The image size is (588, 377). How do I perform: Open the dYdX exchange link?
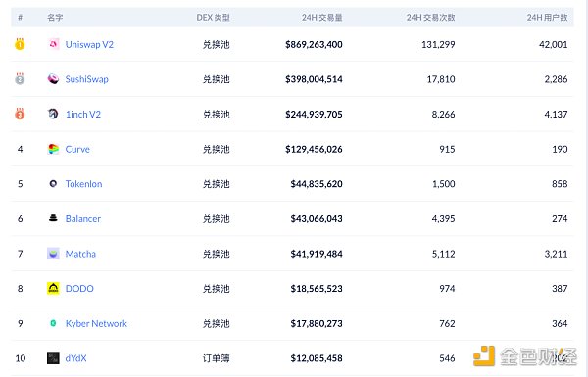(75, 358)
